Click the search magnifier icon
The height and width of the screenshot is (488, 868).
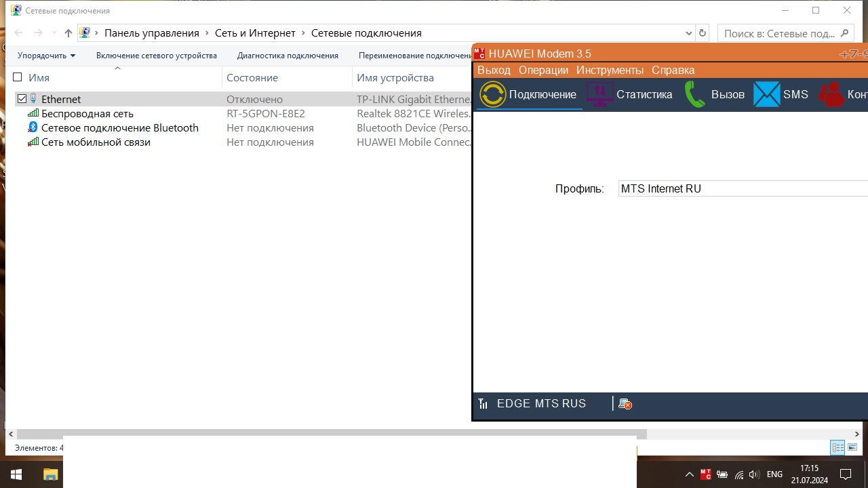pyautogui.click(x=844, y=33)
